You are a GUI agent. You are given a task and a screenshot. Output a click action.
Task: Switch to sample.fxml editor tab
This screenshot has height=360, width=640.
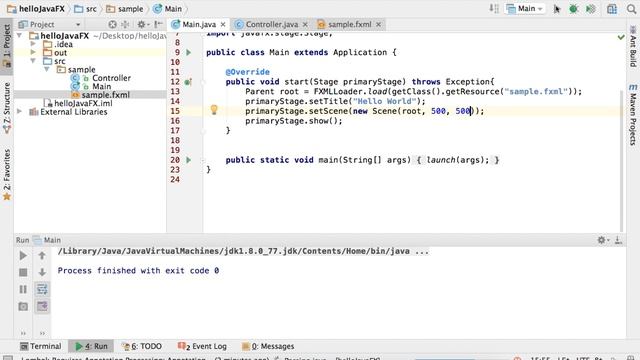(x=349, y=24)
